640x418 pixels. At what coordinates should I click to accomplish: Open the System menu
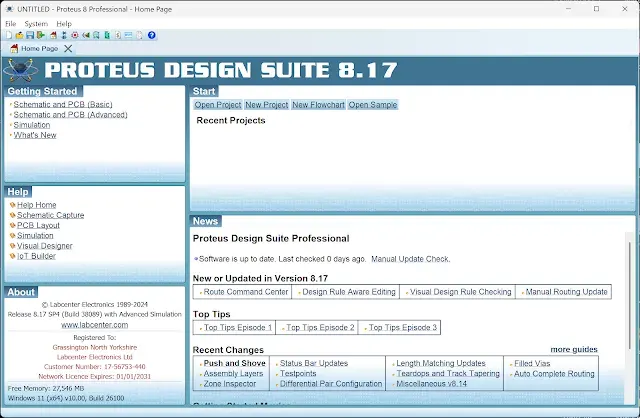click(36, 24)
